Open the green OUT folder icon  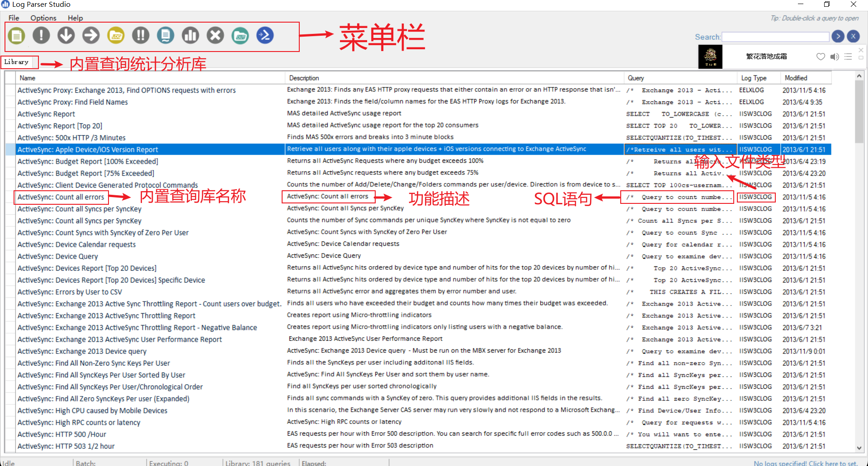[x=240, y=35]
